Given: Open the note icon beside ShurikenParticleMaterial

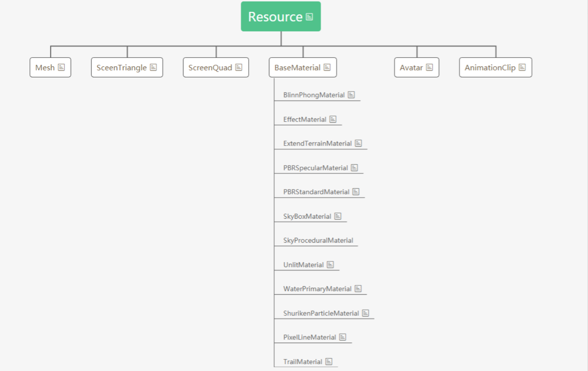Looking at the screenshot, I should 366,313.
